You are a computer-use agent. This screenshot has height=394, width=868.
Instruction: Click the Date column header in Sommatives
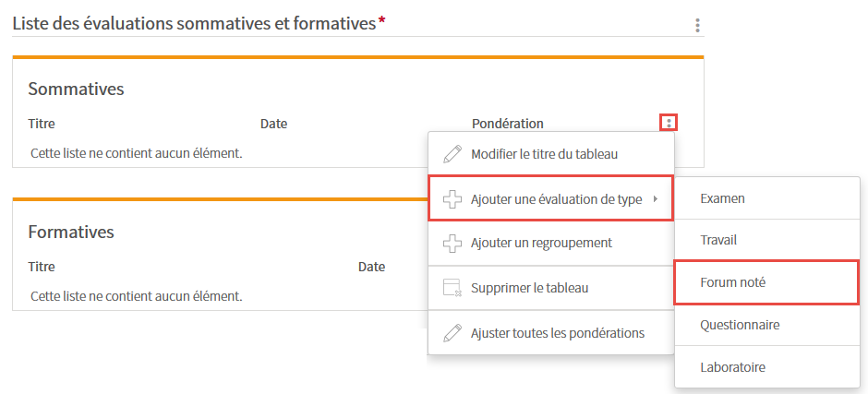[273, 124]
